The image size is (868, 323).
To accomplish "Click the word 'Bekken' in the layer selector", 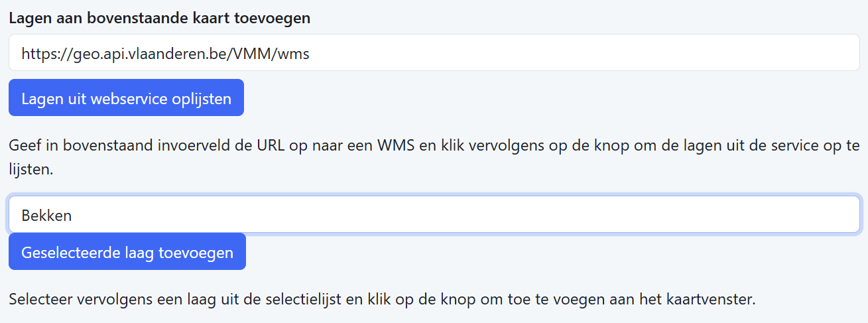I will coord(46,216).
